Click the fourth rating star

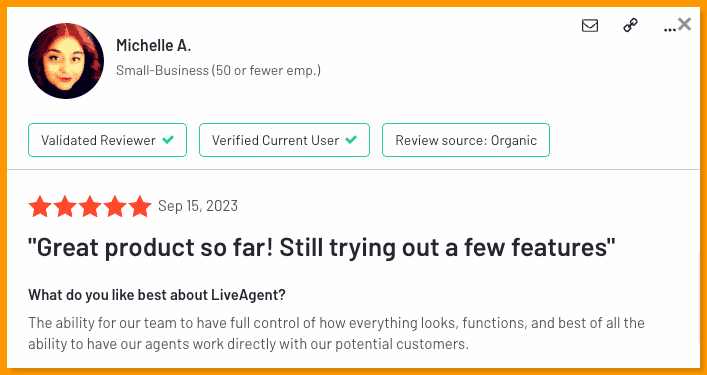pyautogui.click(x=115, y=206)
